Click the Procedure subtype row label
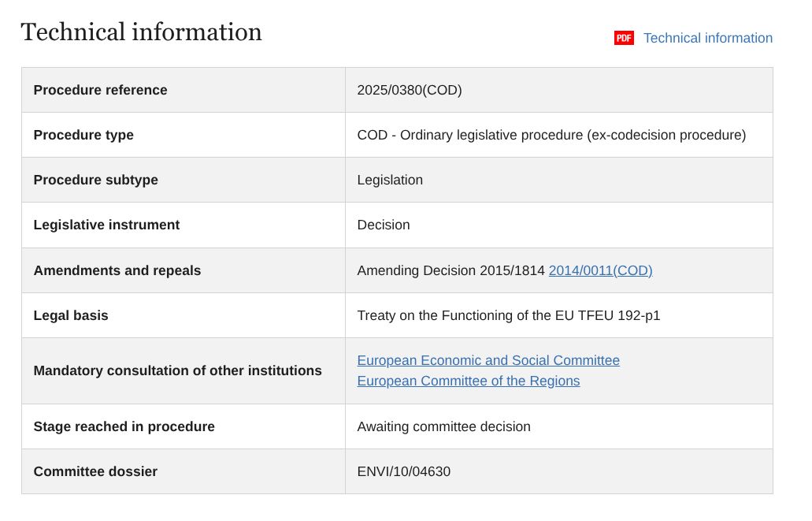Viewport: 812px width, 521px height. click(x=95, y=180)
